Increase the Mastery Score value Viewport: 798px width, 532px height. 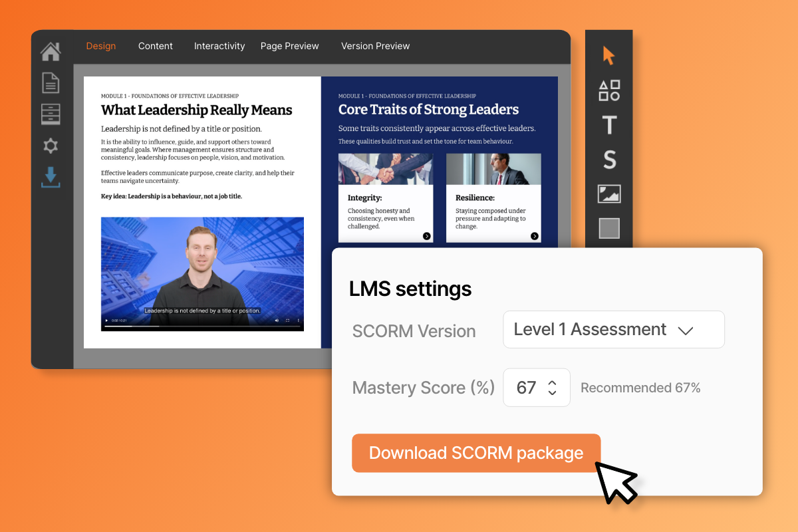[x=552, y=382]
